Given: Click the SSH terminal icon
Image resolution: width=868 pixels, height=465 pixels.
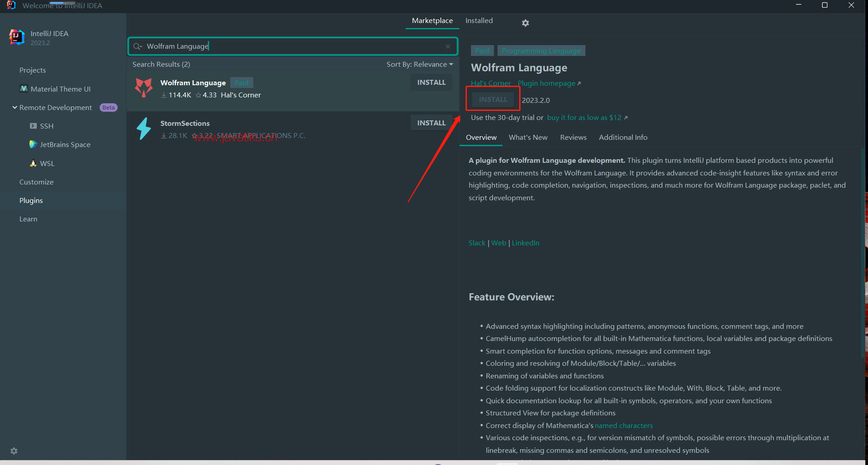Looking at the screenshot, I should (33, 126).
